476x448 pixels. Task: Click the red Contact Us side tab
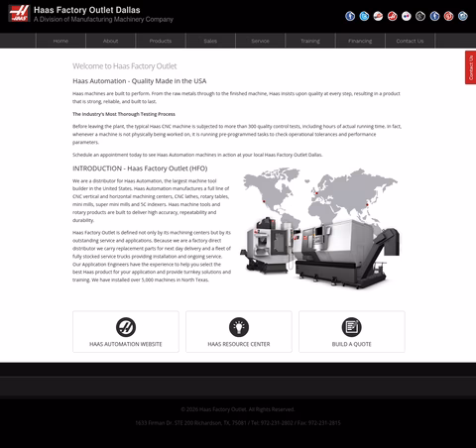tap(471, 67)
